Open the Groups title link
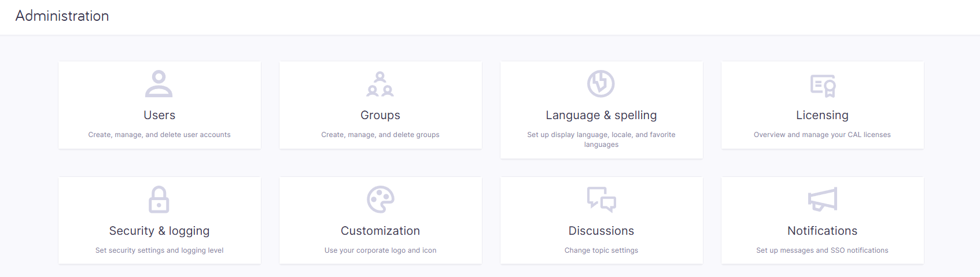The height and width of the screenshot is (277, 980). 380,115
